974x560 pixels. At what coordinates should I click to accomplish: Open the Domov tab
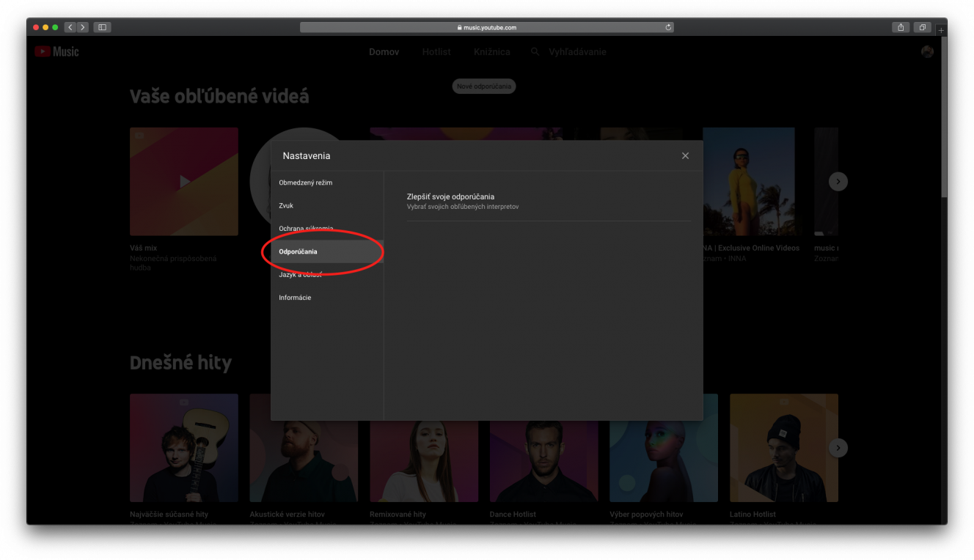click(x=384, y=52)
